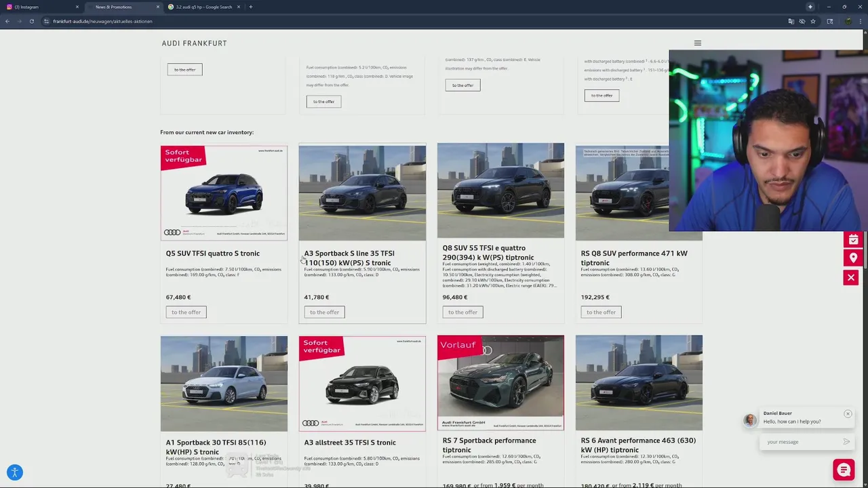Click 'to the offer' under A3 Sportback S line

324,312
